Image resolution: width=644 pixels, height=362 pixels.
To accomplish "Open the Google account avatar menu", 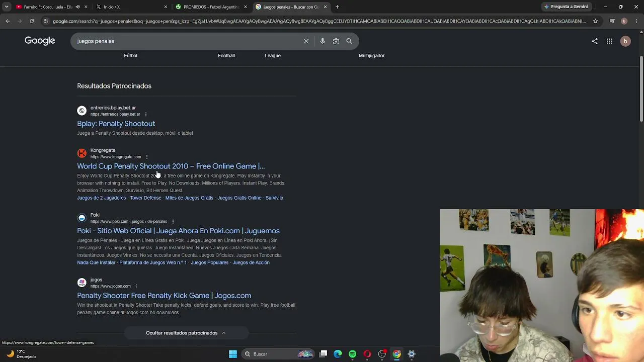I will point(625,41).
